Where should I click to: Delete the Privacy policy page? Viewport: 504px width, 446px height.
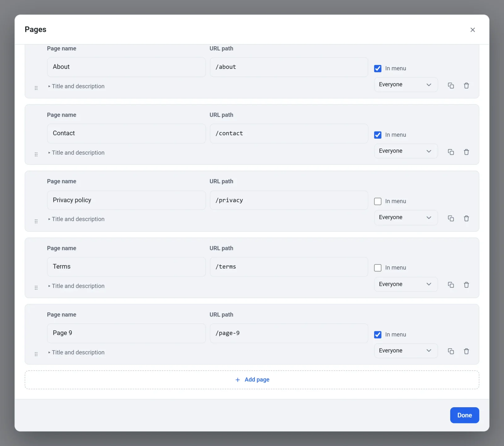(466, 218)
